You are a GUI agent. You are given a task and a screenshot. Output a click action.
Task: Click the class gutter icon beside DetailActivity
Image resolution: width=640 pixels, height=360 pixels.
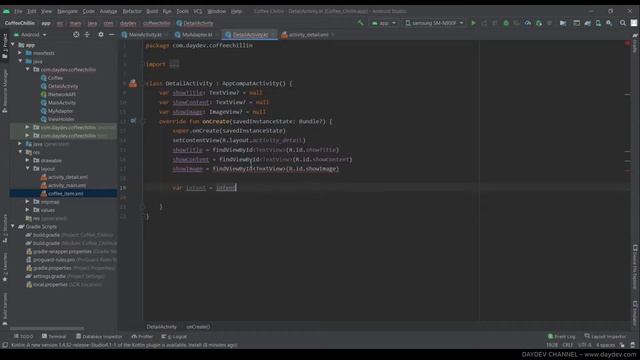[133, 84]
